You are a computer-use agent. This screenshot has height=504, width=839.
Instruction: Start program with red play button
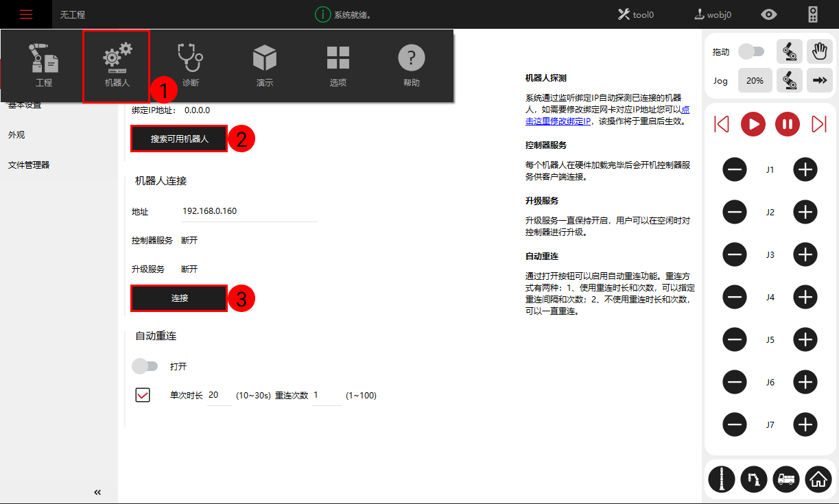pos(753,124)
